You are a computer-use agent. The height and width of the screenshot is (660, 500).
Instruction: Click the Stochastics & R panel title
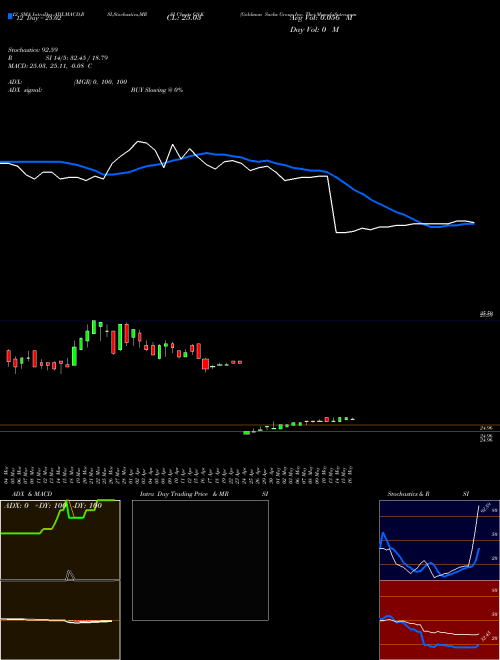pyautogui.click(x=408, y=494)
